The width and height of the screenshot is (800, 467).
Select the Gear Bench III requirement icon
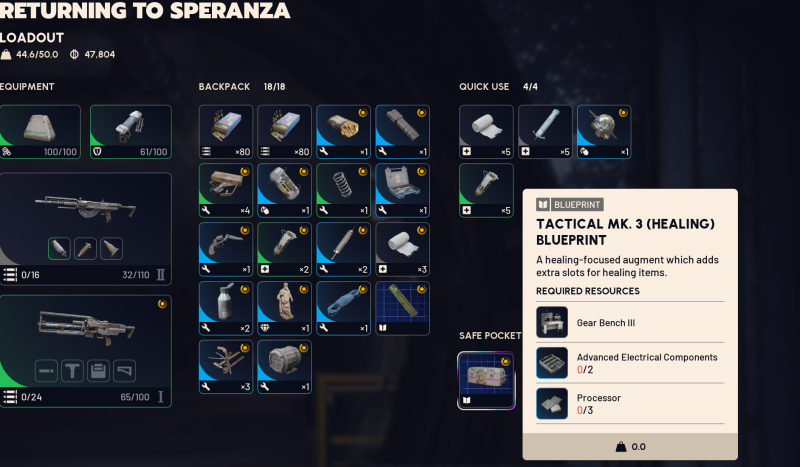[552, 322]
